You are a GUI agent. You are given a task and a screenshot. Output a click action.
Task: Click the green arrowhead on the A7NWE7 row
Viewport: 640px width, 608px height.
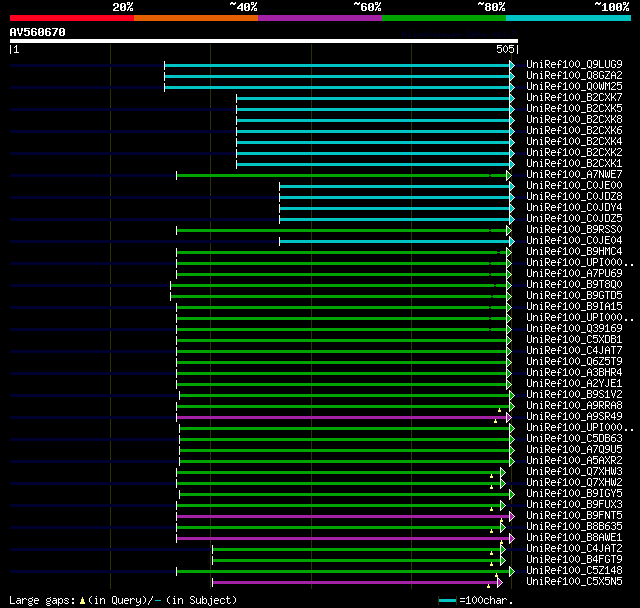(507, 175)
